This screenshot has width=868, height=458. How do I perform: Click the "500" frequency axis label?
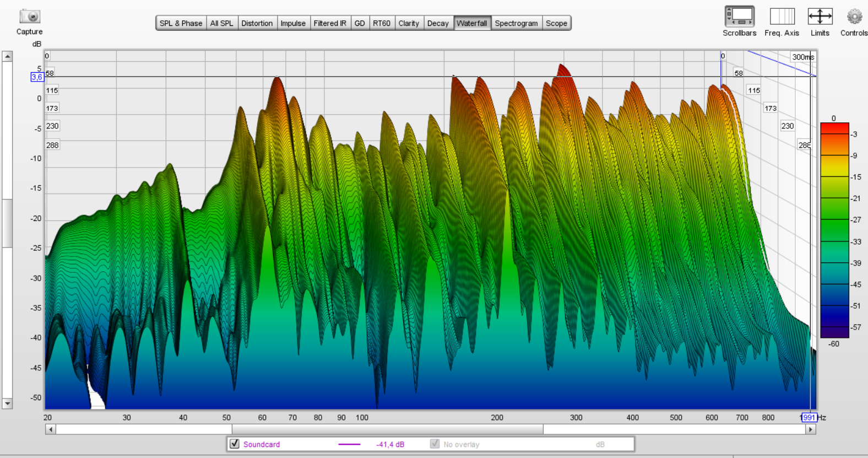[x=676, y=417]
